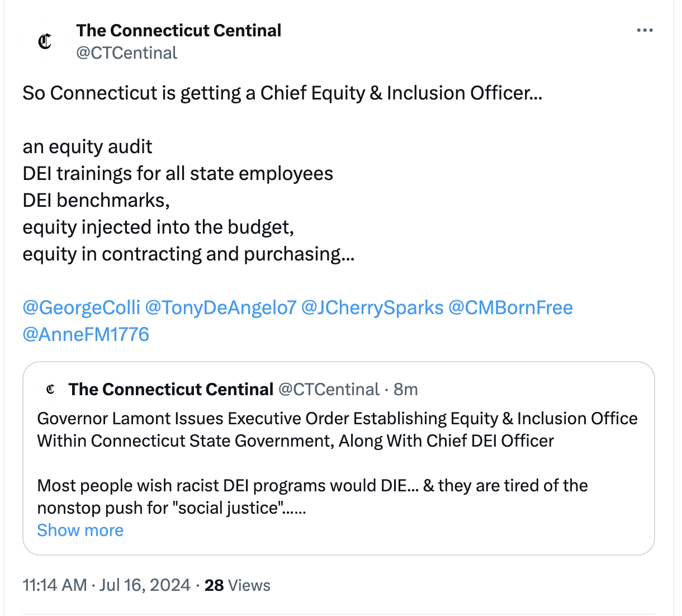Open The Connecticut Centinal display name

[x=179, y=30]
